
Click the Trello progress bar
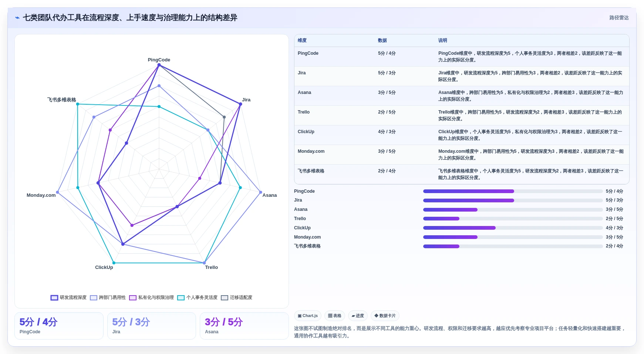[x=513, y=219]
